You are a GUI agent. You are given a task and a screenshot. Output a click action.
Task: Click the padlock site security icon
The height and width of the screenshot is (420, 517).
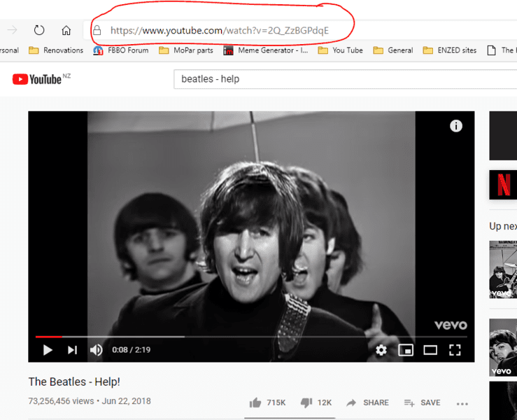pyautogui.click(x=97, y=30)
